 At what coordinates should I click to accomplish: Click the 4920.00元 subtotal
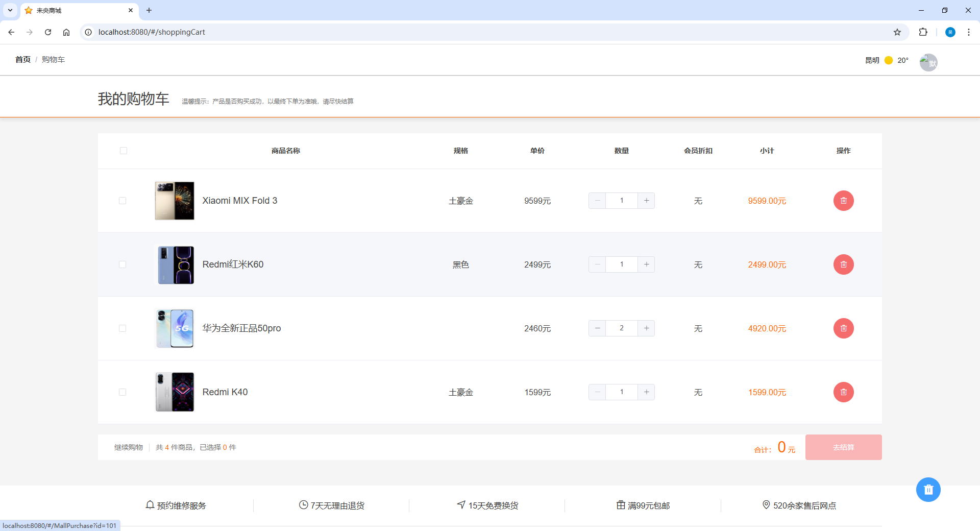tap(767, 329)
